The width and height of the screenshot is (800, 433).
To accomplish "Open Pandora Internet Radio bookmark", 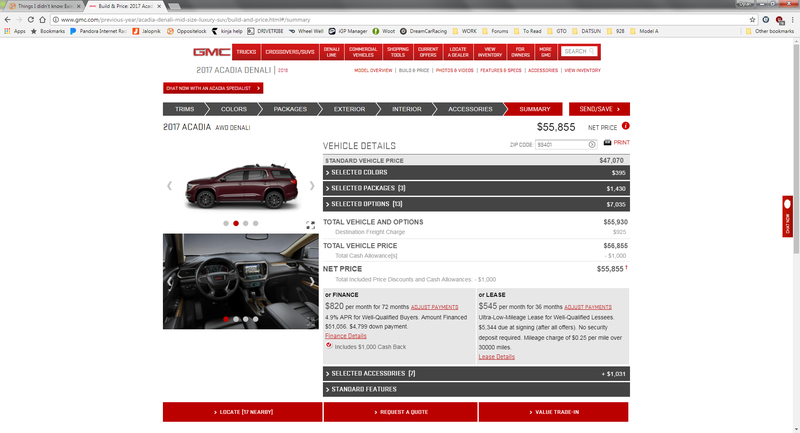I will [98, 31].
